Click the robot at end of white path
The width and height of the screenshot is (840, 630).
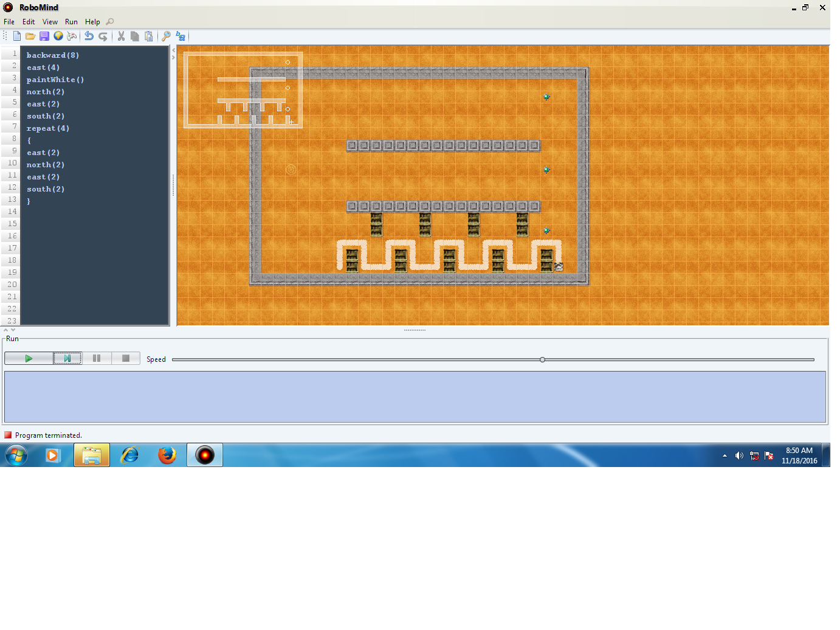[x=559, y=267]
